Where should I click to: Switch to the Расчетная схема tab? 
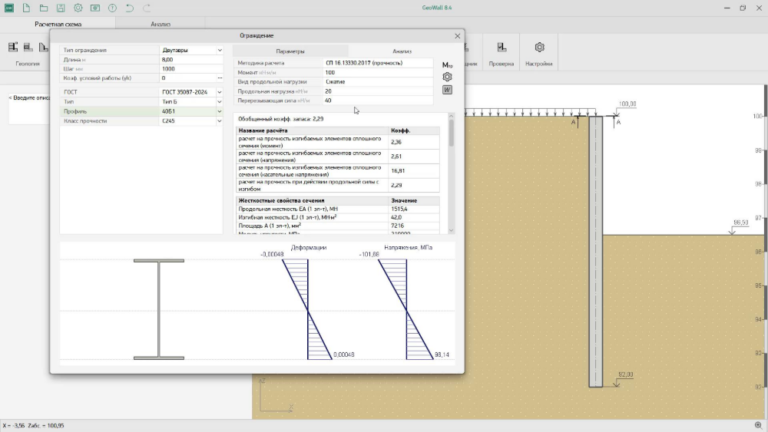58,24
